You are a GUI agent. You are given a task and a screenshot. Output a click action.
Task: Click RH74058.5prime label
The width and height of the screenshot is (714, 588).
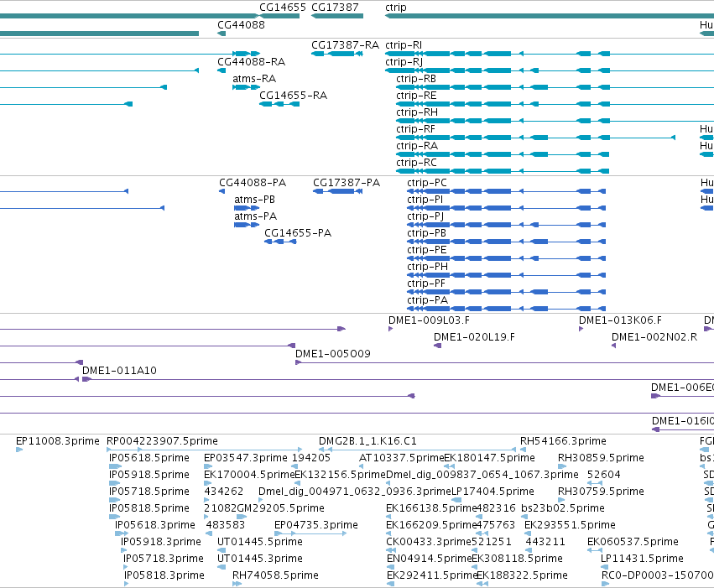pos(275,576)
